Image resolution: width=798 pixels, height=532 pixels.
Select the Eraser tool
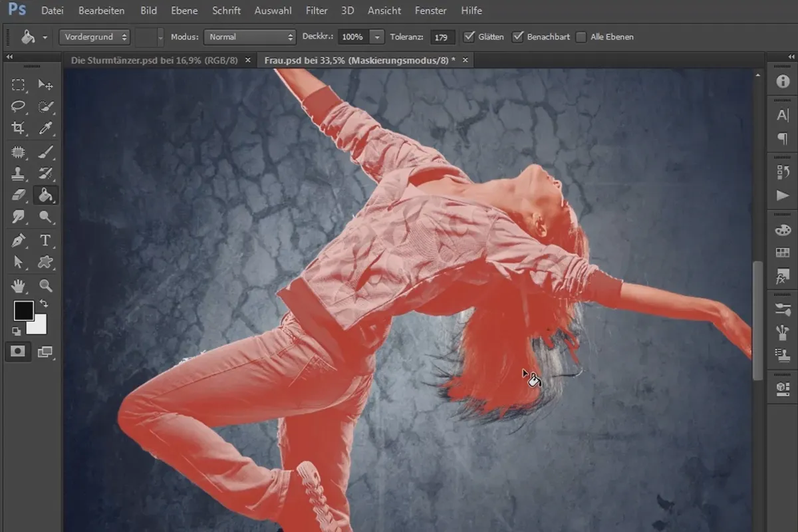[19, 195]
